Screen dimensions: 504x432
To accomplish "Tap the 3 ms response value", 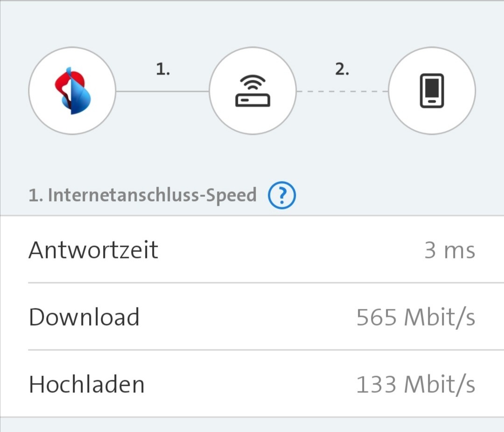I will coord(449,251).
